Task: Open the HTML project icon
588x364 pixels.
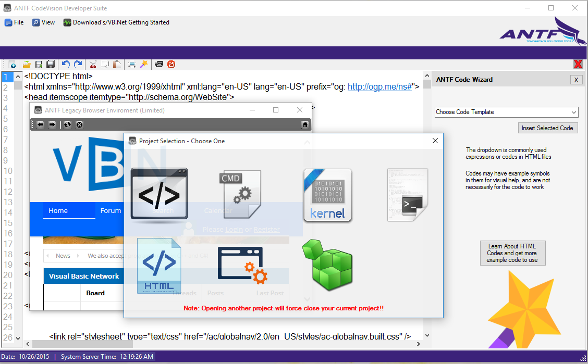Action: (159, 266)
